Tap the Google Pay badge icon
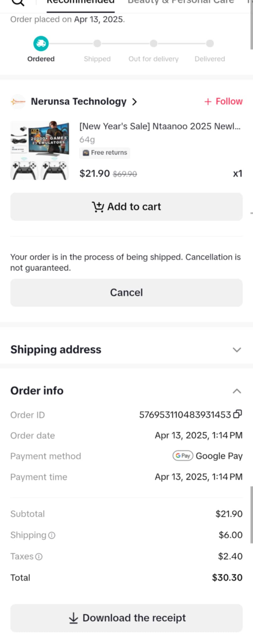Image resolution: width=253 pixels, height=644 pixels. 183,456
